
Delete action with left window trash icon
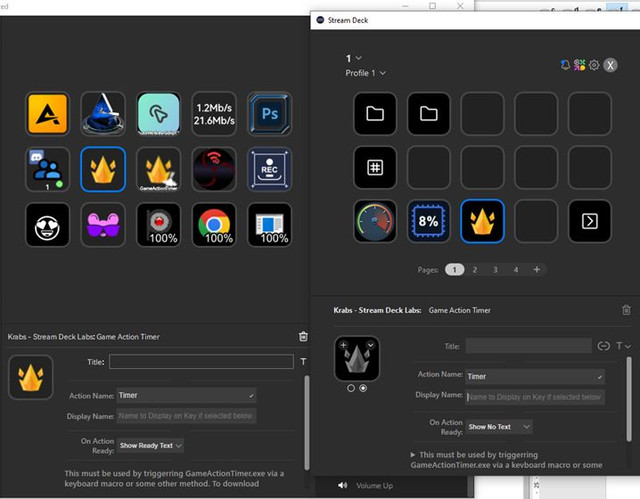point(303,337)
